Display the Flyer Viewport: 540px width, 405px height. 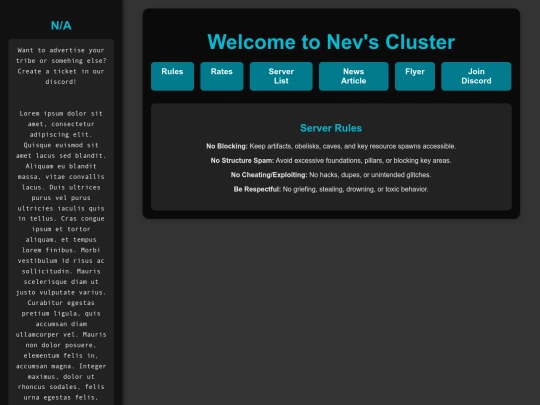415,76
